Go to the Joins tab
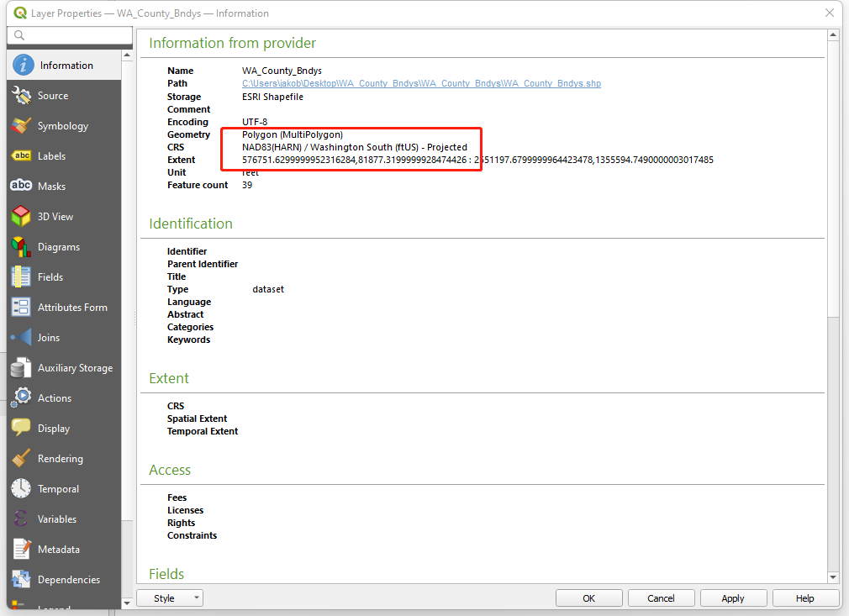This screenshot has width=849, height=616. (x=48, y=338)
